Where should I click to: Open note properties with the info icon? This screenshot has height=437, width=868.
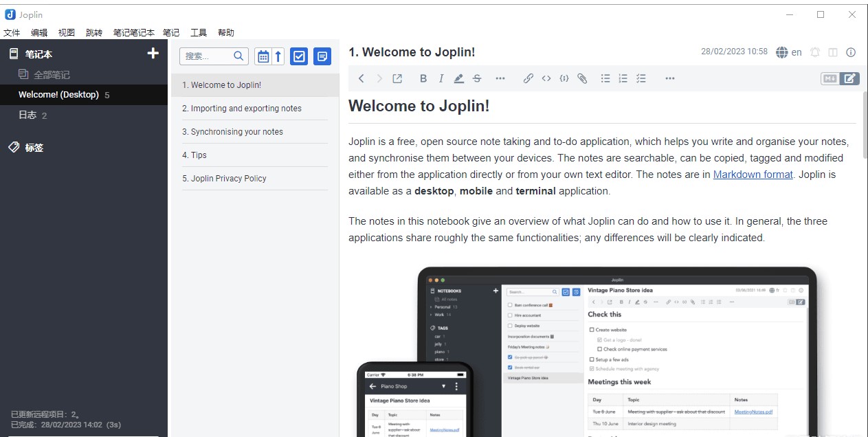(x=851, y=52)
